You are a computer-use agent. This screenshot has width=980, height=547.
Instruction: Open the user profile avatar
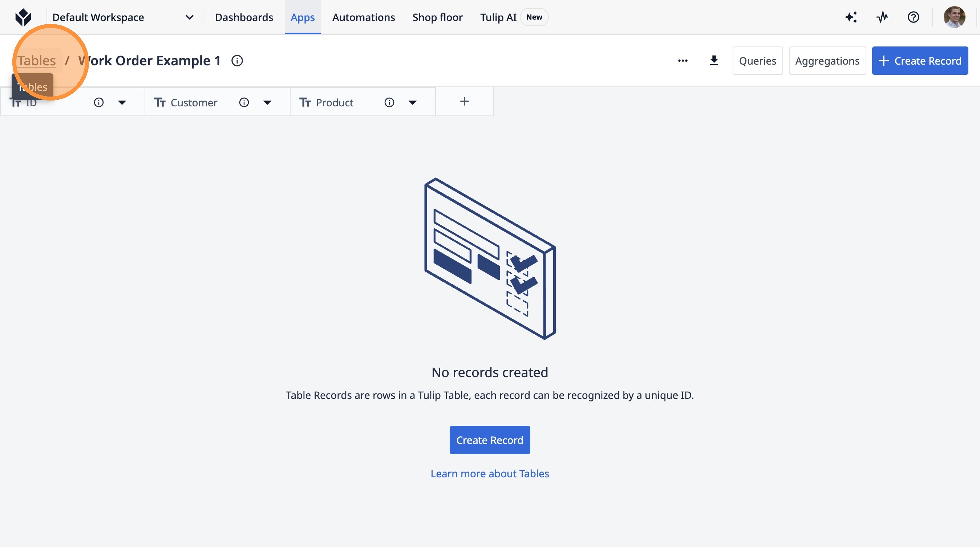(954, 17)
